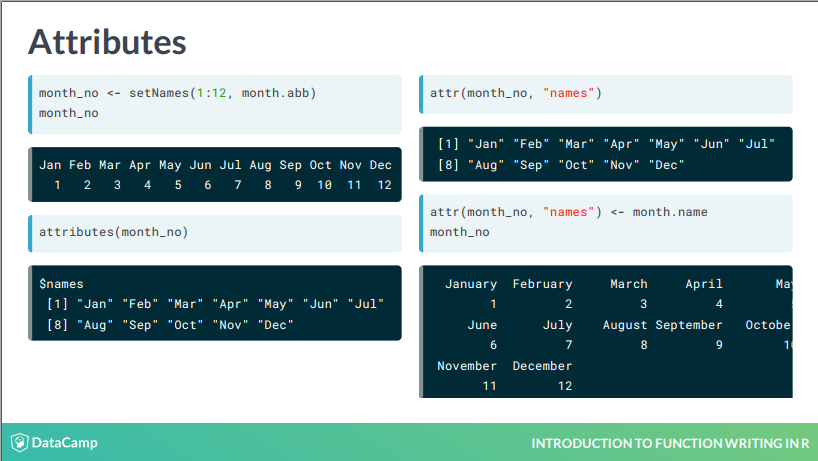Click the [8] index in $names output
This screenshot has height=461, width=818.
tap(57, 325)
